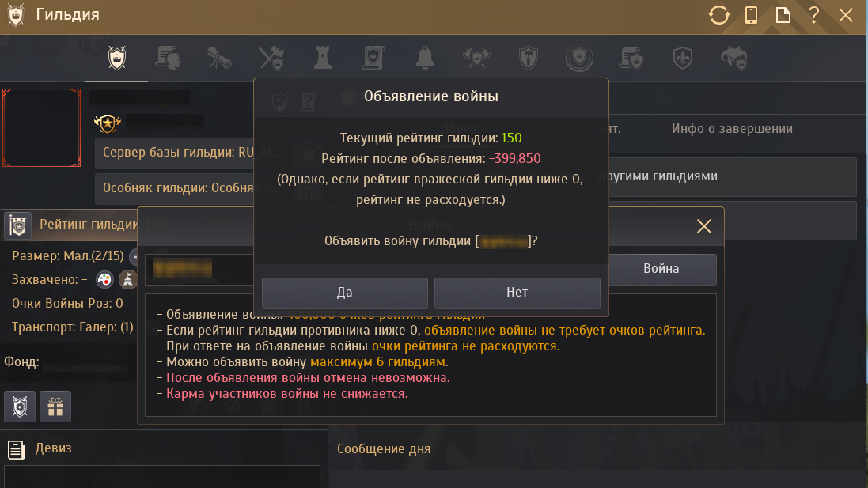Open the guild members tab icon
The width and height of the screenshot is (868, 488).
169,58
